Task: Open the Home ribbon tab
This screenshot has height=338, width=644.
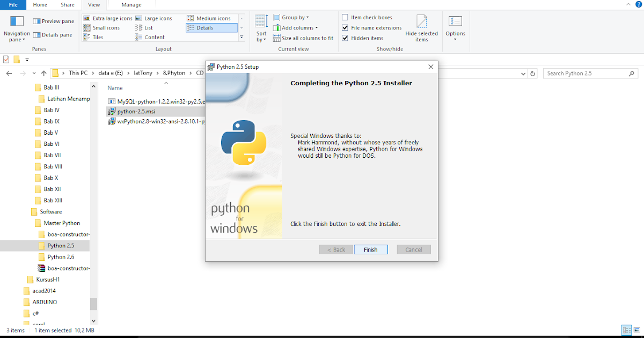Action: [x=40, y=5]
